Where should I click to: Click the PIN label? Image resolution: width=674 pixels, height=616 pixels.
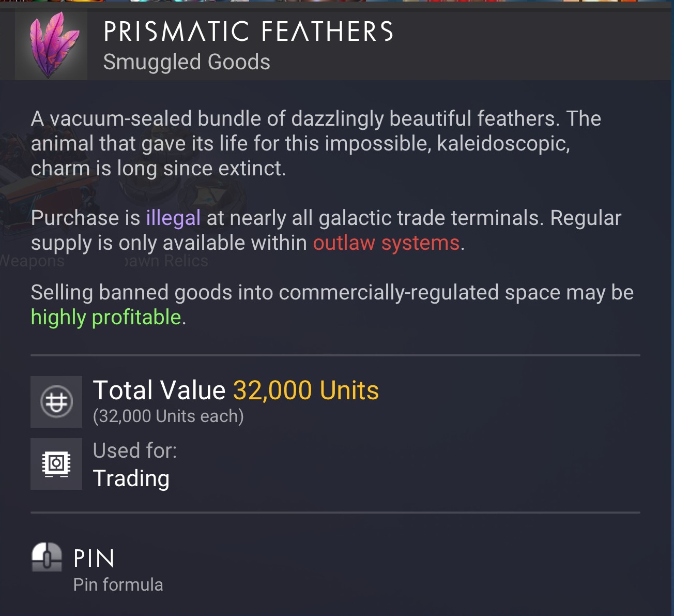[94, 559]
